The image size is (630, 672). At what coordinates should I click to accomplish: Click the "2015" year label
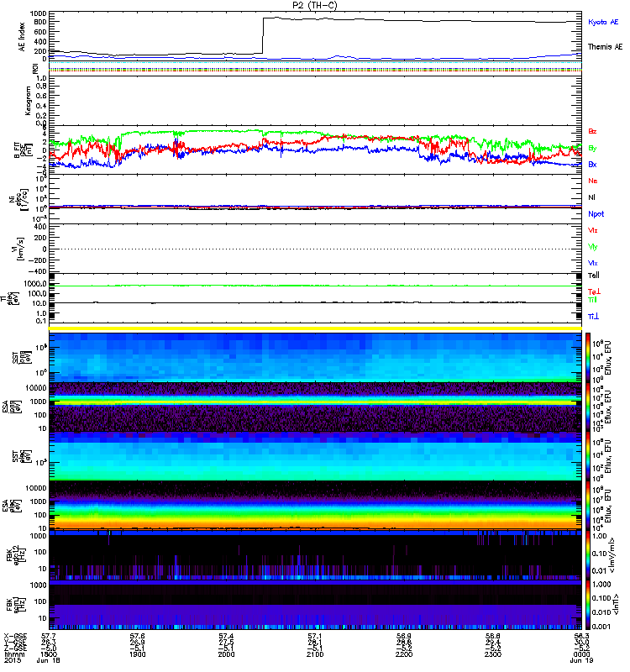pos(12,660)
